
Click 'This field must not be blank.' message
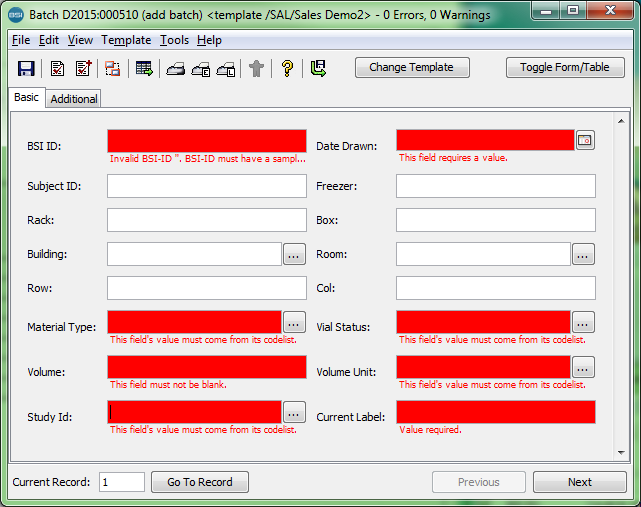168,385
